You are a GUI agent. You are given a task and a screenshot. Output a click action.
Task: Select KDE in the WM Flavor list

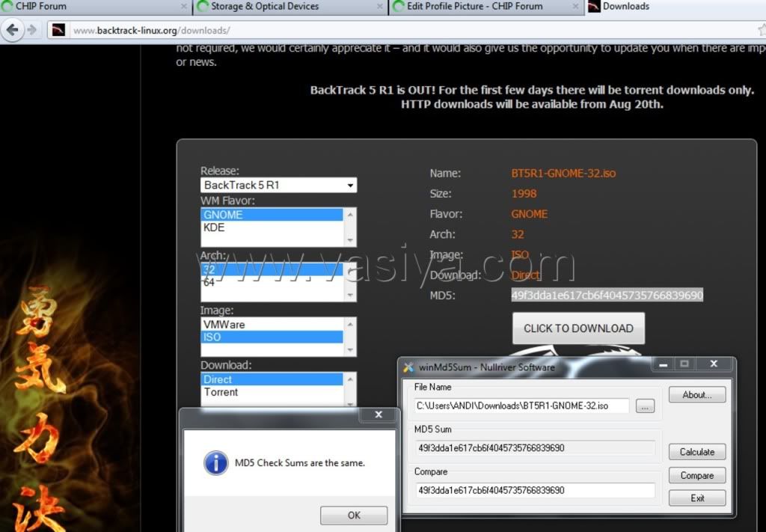click(272, 227)
